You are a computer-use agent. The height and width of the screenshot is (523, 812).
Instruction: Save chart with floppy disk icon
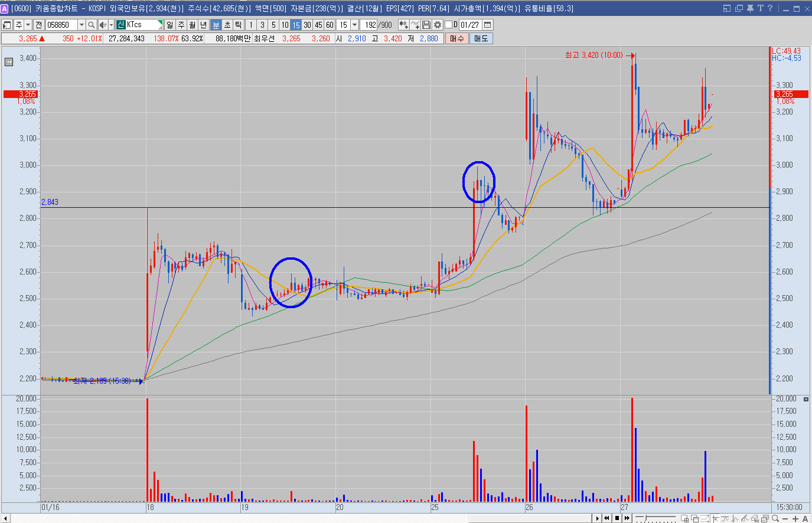tap(426, 25)
